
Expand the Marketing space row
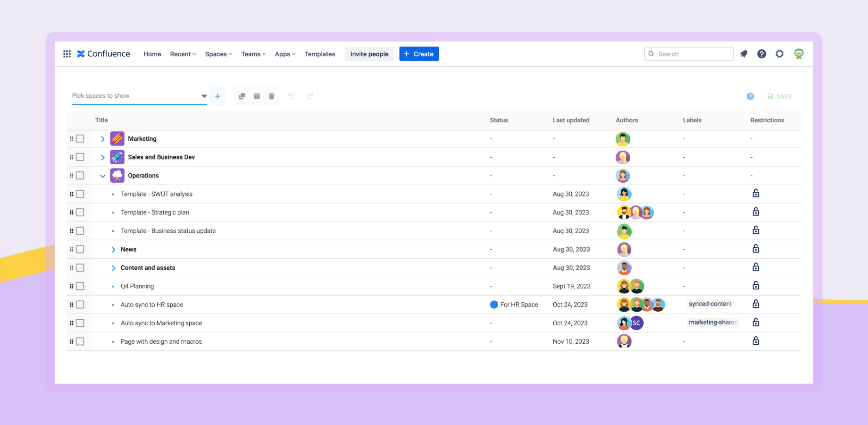point(102,139)
